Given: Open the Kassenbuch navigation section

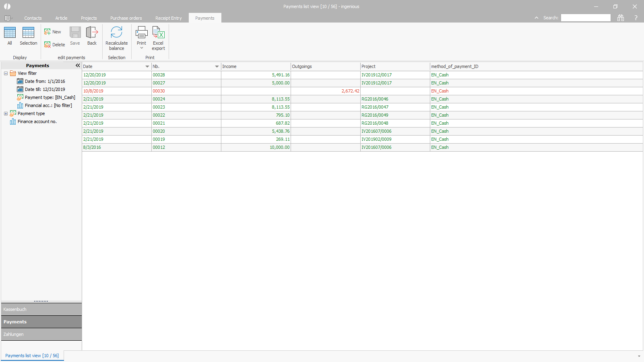Looking at the screenshot, I should pos(41,309).
